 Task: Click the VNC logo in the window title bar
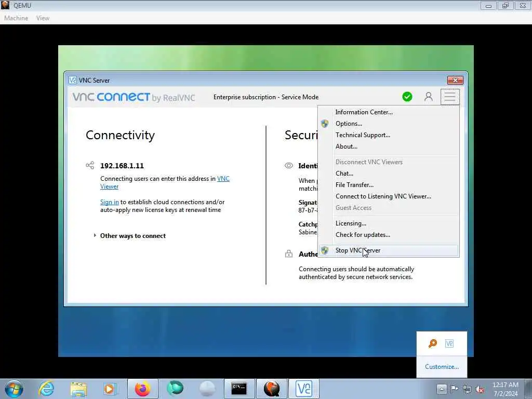[x=73, y=80]
